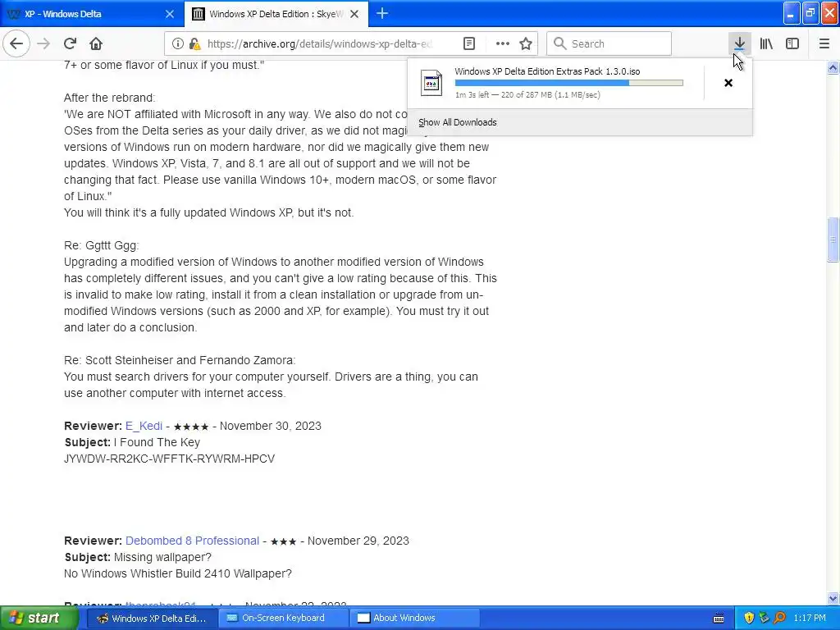Viewport: 840px width, 630px height.
Task: Click the scrollbar down arrow
Action: tap(833, 598)
